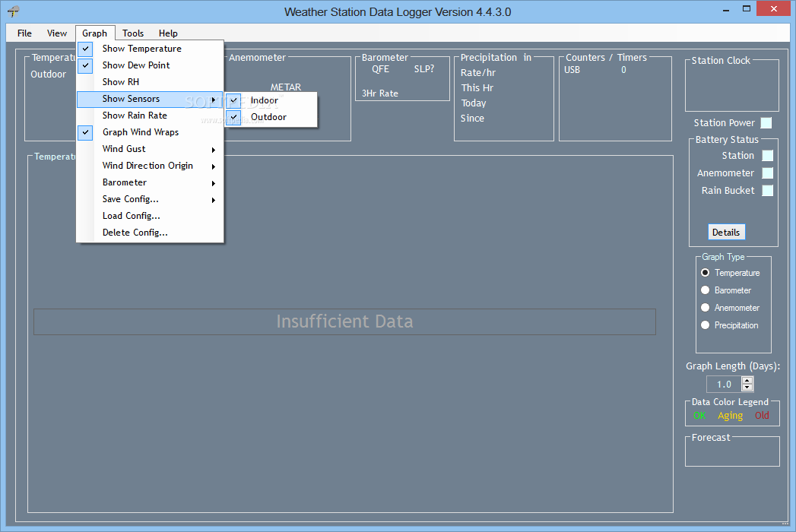Enable Show RH in Graph menu
The width and height of the screenshot is (796, 532).
[x=150, y=82]
